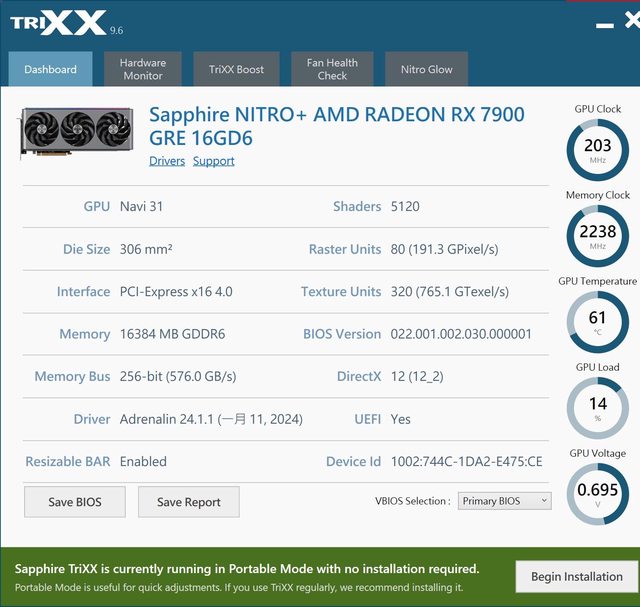Select the Fan Health Check tab
Viewport: 640px width, 607px height.
point(332,69)
